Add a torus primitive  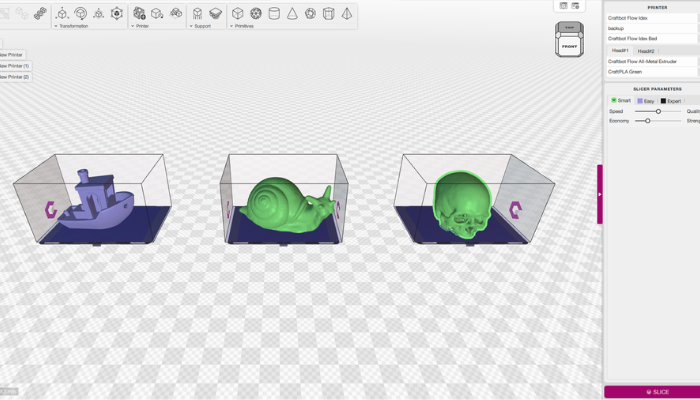click(310, 13)
